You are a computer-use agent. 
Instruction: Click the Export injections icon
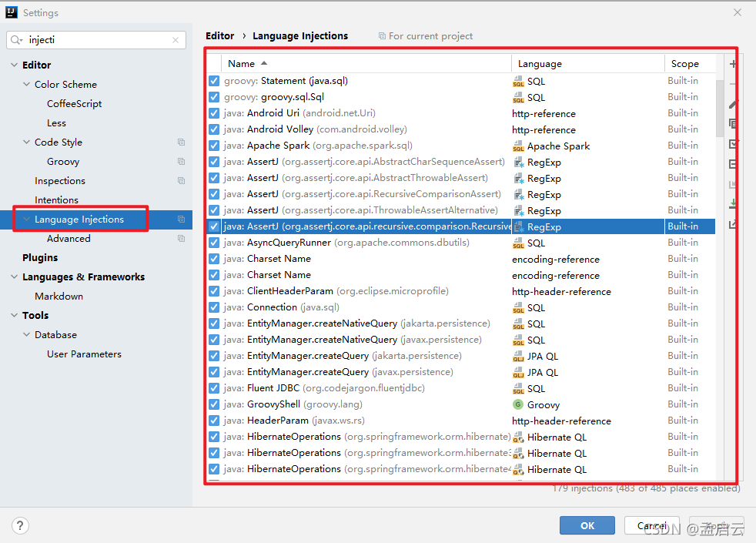coord(732,224)
